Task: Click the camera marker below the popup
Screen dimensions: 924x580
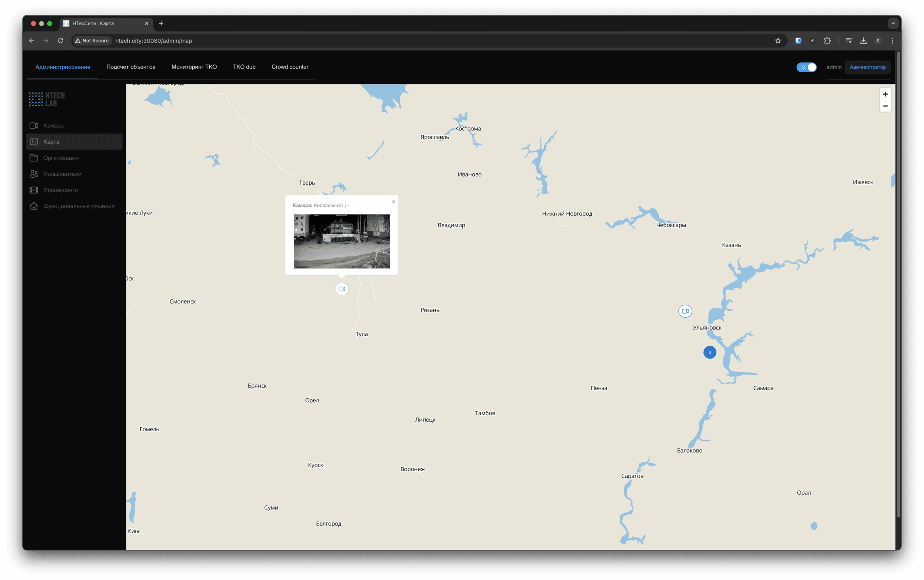Action: coord(341,289)
